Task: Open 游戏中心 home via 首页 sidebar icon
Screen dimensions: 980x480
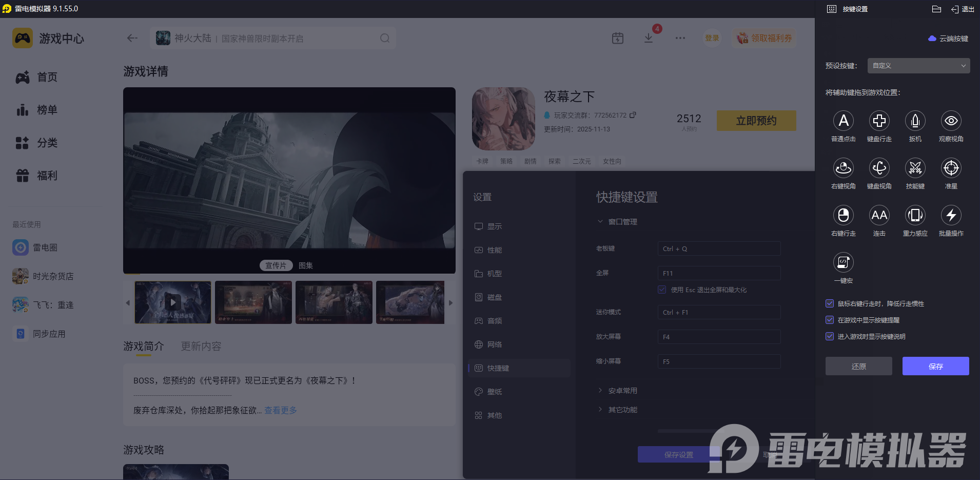Action: 35,77
